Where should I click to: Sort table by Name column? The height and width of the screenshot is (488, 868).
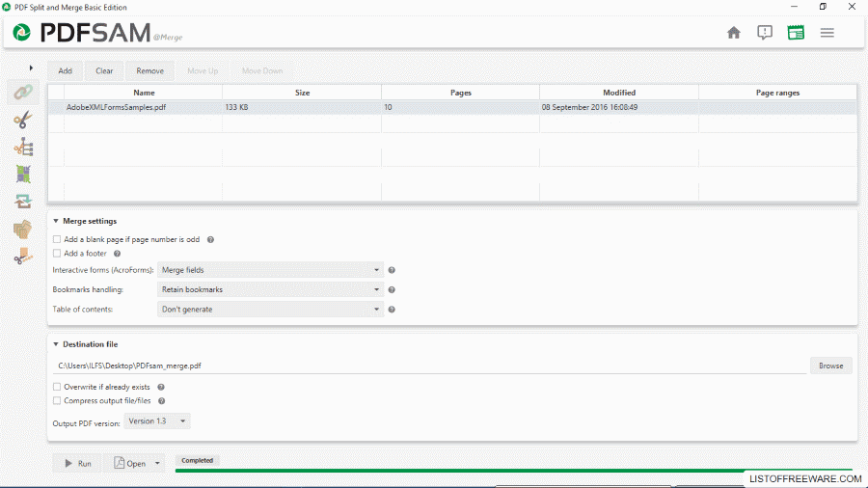[x=144, y=93]
